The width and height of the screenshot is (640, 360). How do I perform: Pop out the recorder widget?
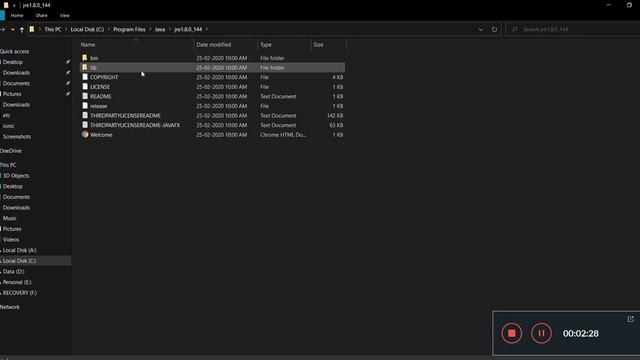631,319
